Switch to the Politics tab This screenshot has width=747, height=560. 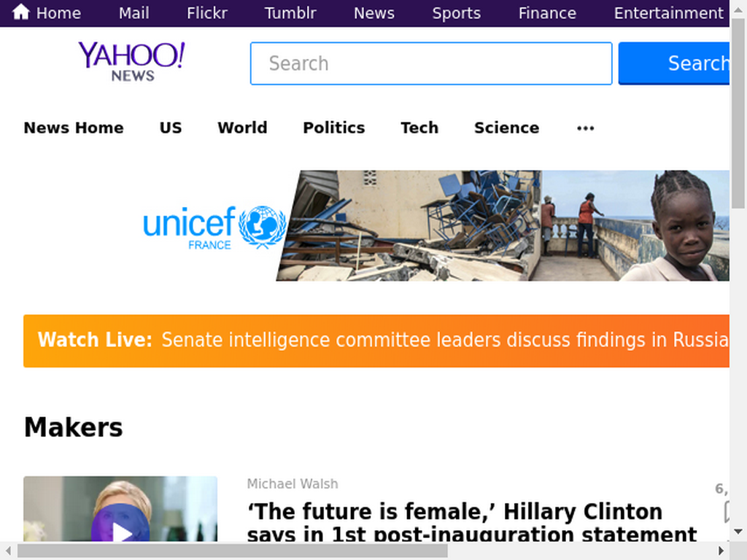pyautogui.click(x=334, y=128)
